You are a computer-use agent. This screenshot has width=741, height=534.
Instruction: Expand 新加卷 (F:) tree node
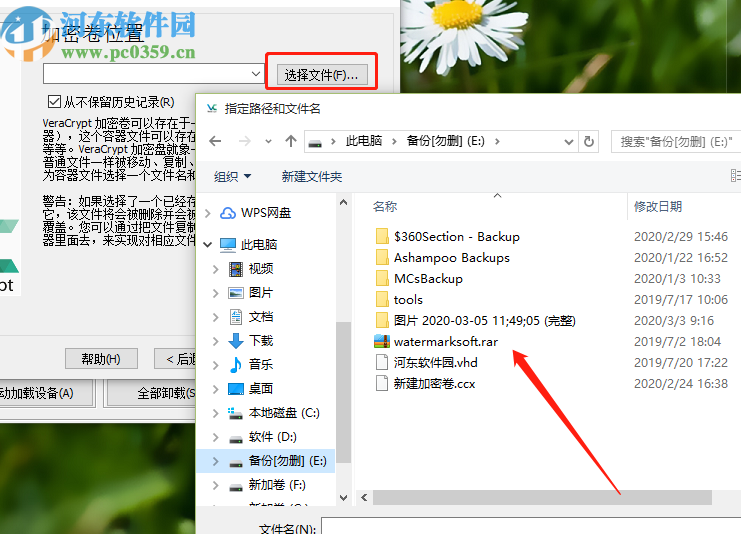215,485
